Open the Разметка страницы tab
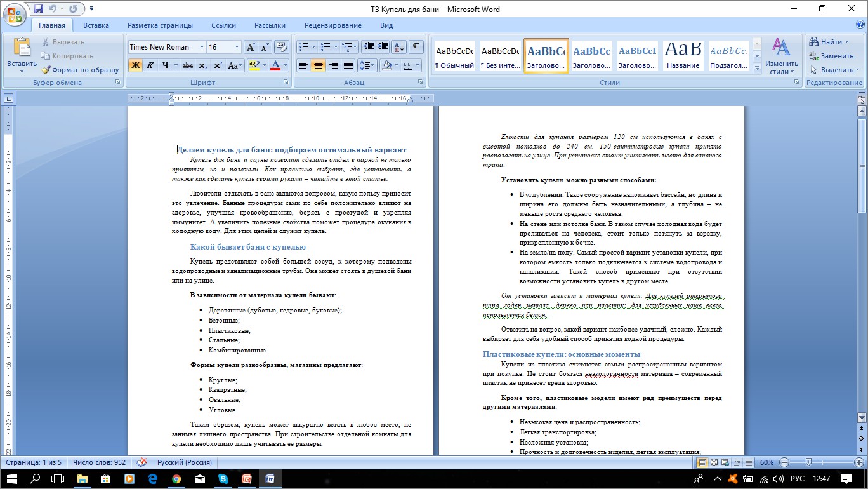The image size is (868, 489). [x=160, y=25]
